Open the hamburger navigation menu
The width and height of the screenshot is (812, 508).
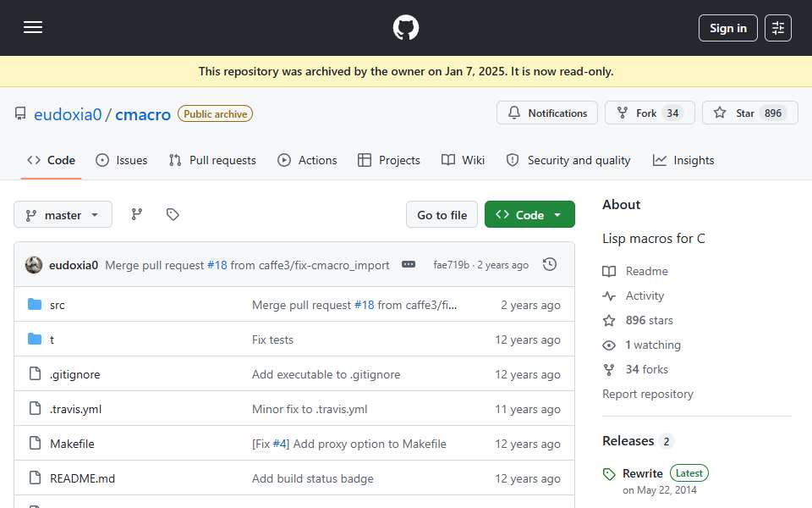point(33,27)
